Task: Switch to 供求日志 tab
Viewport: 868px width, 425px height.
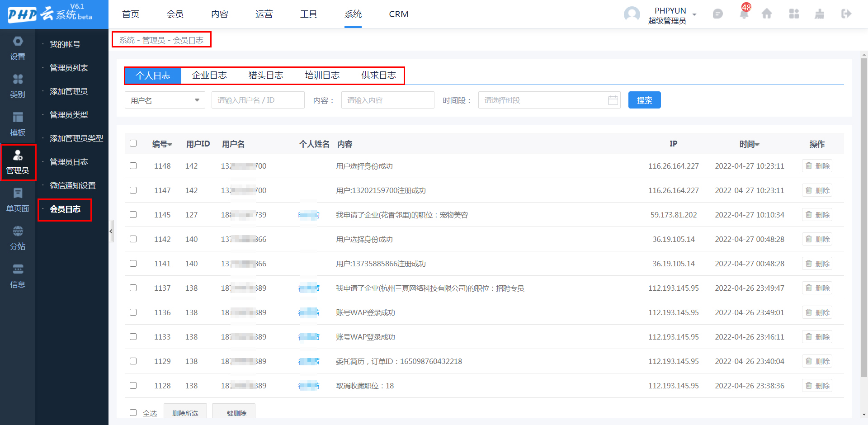Action: (x=378, y=75)
